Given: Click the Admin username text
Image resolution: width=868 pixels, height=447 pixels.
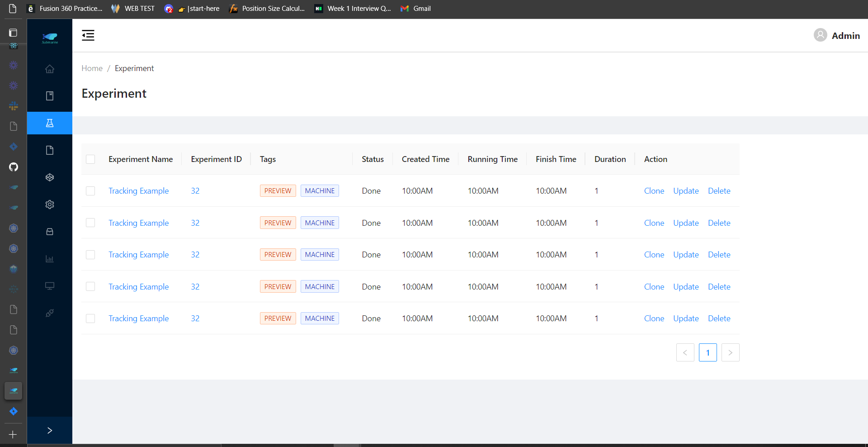Looking at the screenshot, I should [x=846, y=36].
